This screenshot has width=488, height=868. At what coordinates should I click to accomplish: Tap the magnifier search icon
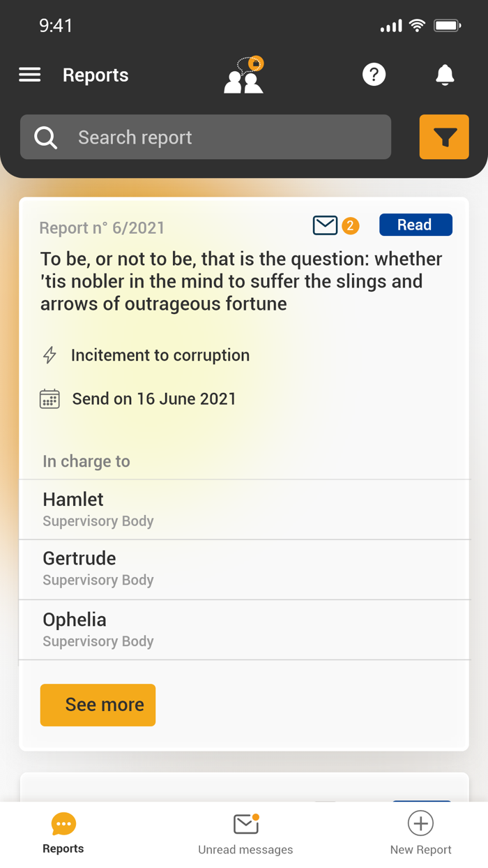[x=46, y=137]
